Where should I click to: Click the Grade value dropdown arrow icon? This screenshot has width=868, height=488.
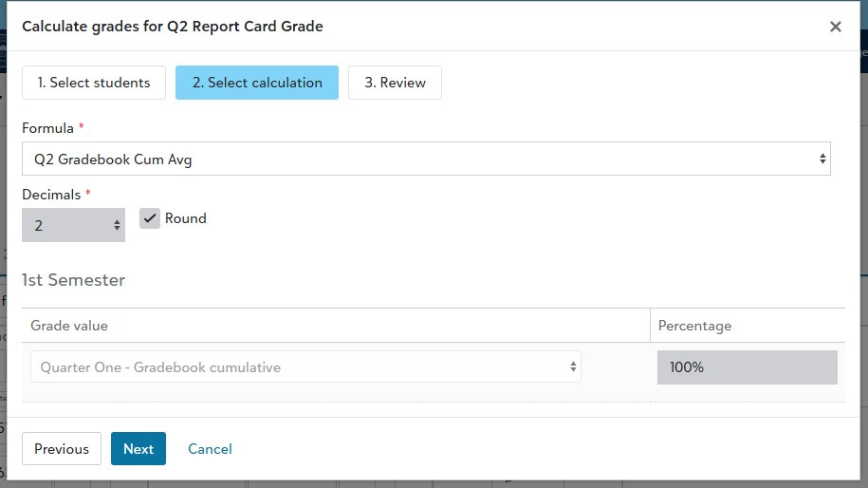pyautogui.click(x=573, y=367)
